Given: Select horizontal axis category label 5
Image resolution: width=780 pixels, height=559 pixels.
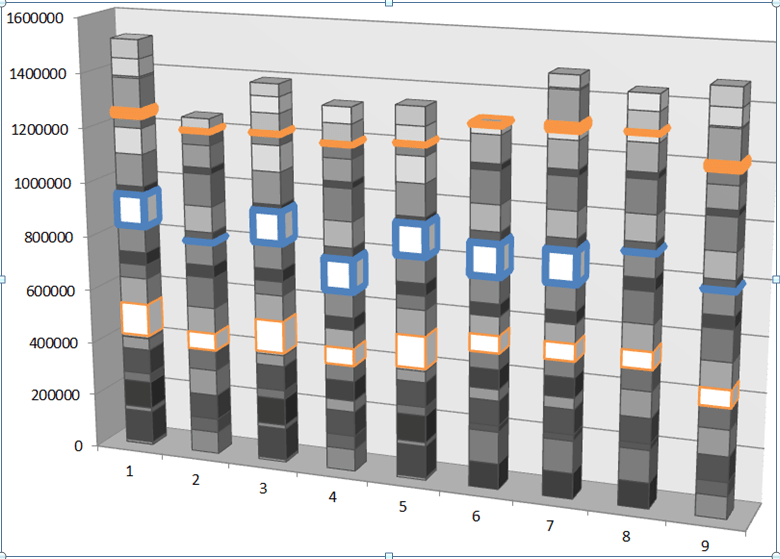Looking at the screenshot, I should (x=403, y=507).
